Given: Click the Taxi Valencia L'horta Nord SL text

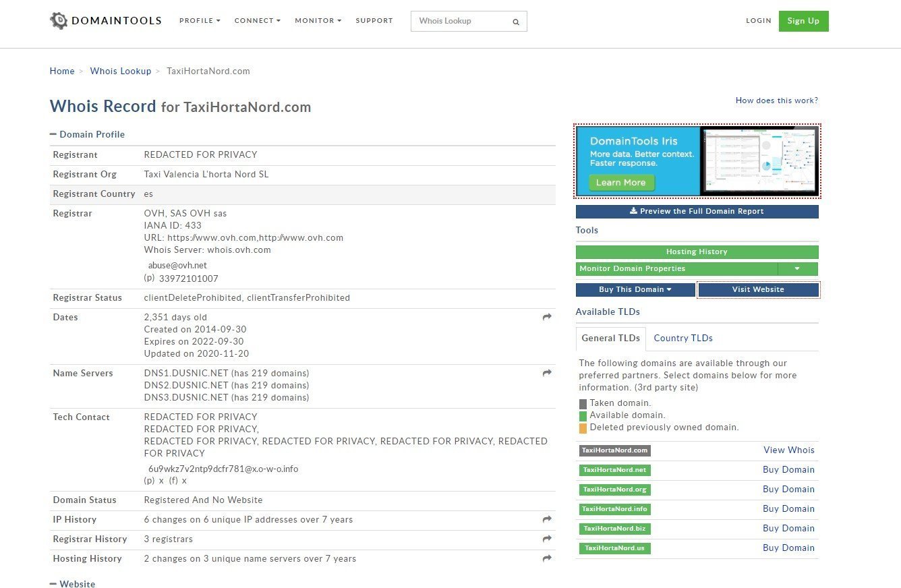Looking at the screenshot, I should pos(206,174).
